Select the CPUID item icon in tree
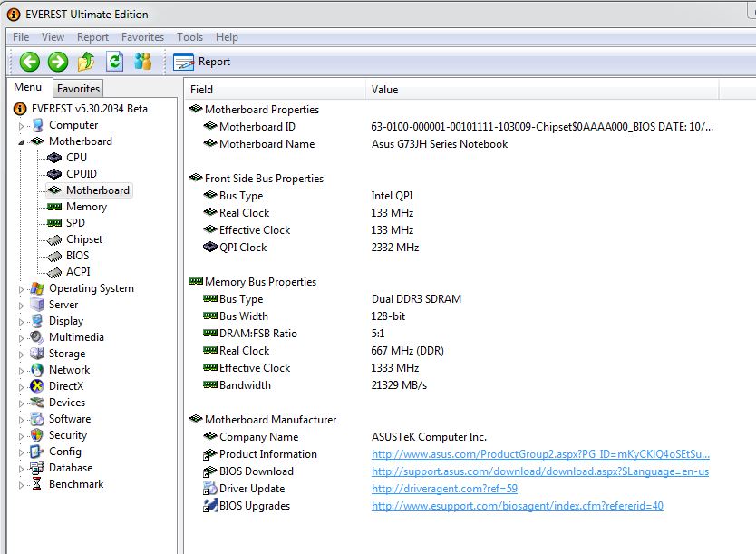Image resolution: width=756 pixels, height=554 pixels. point(54,174)
